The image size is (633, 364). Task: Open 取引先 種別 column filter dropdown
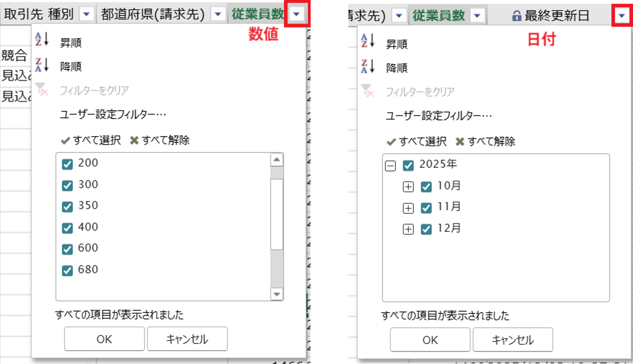tap(86, 14)
